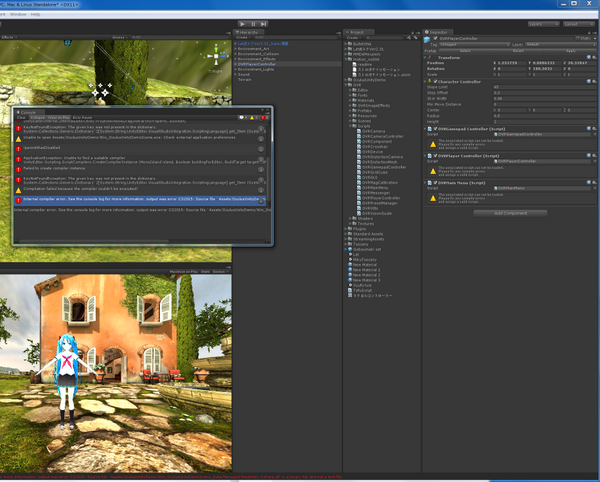
Task: Switch to the Inspector tab
Action: click(437, 32)
